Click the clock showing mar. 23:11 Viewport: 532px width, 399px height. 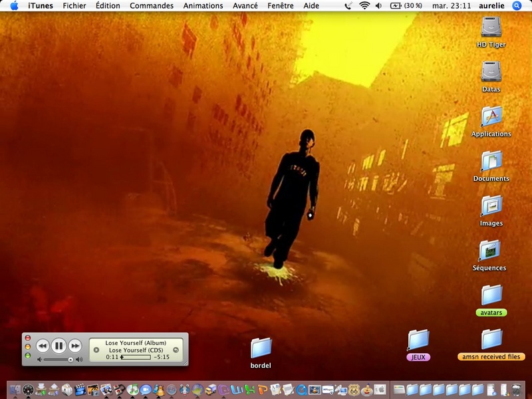(x=452, y=6)
